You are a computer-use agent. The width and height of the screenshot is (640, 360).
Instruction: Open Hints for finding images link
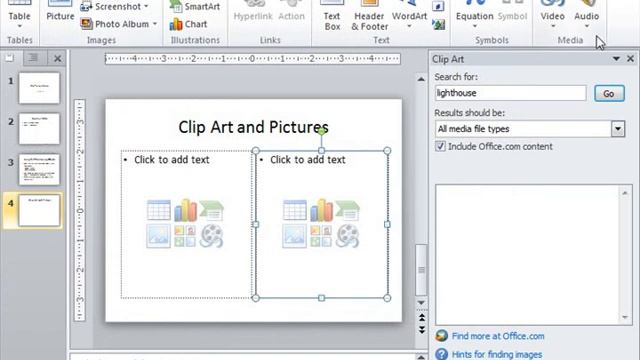(x=497, y=354)
